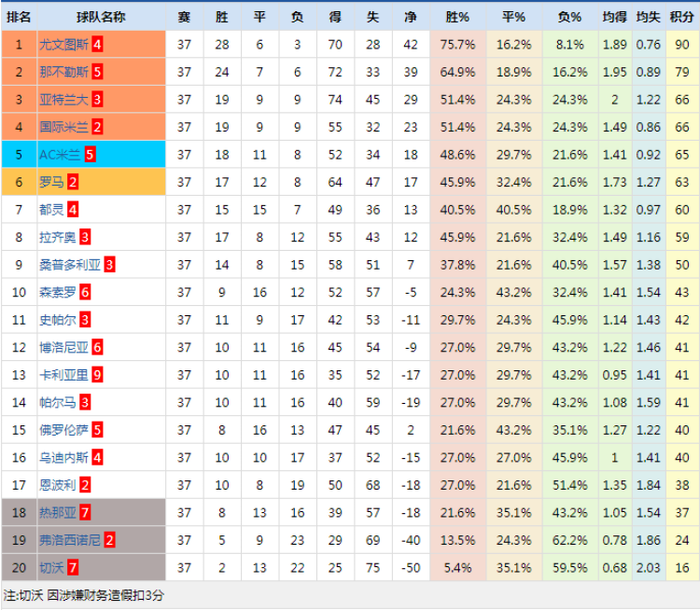Click the 积分 column header

point(682,17)
